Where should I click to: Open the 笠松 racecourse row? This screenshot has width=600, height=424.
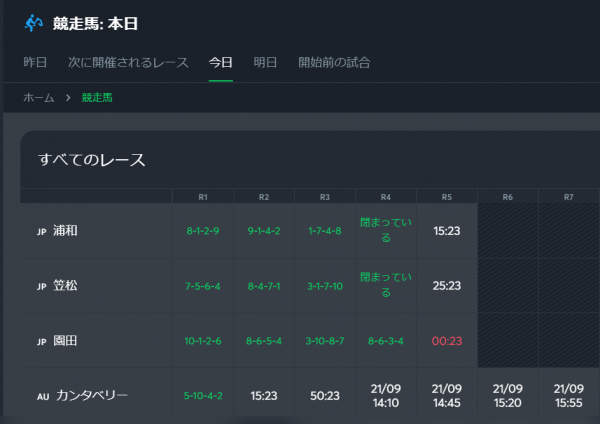click(96, 285)
